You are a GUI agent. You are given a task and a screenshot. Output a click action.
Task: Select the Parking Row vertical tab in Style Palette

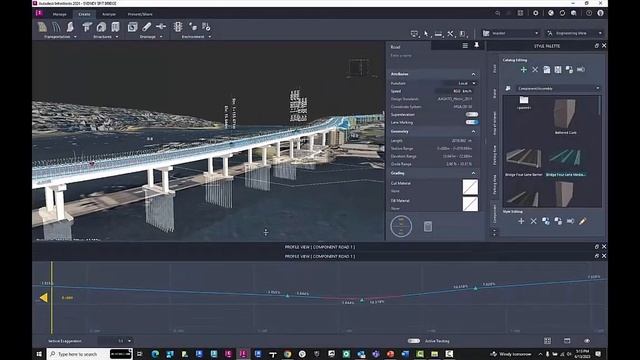[x=494, y=155]
